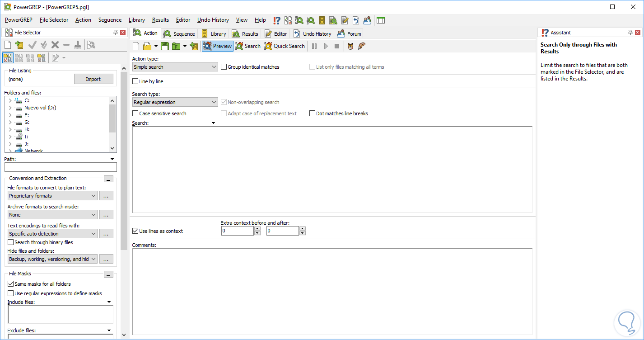
Task: Click the single check mark icon in File Selector
Action: pyautogui.click(x=33, y=45)
